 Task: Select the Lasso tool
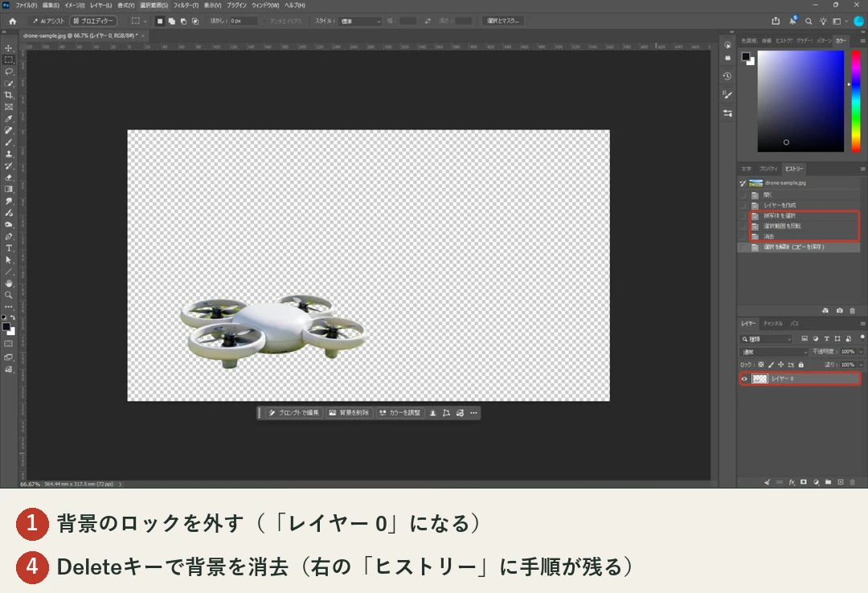click(x=9, y=72)
